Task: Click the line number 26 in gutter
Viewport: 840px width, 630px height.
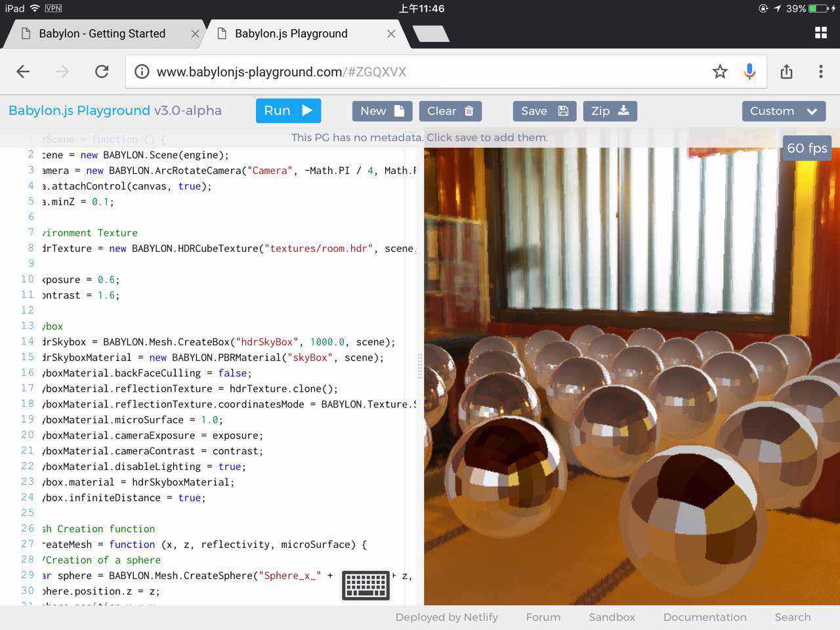Action: pyautogui.click(x=27, y=528)
